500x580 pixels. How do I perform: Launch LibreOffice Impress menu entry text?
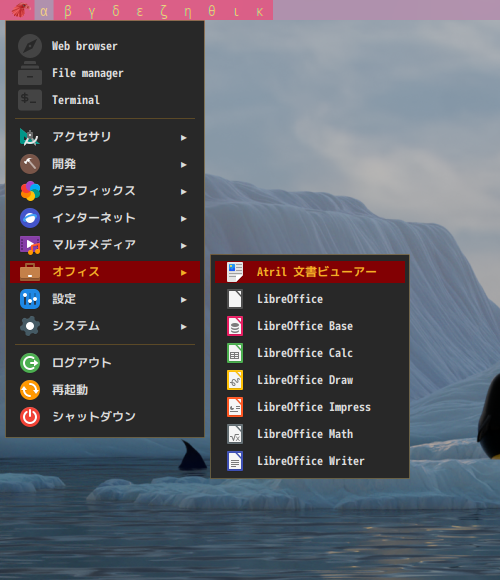(314, 407)
